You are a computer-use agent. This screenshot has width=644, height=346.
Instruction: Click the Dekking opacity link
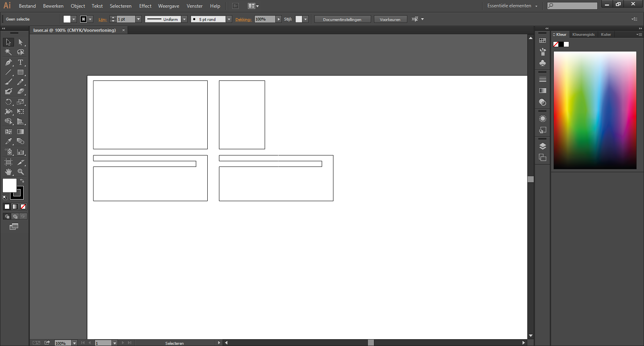243,19
